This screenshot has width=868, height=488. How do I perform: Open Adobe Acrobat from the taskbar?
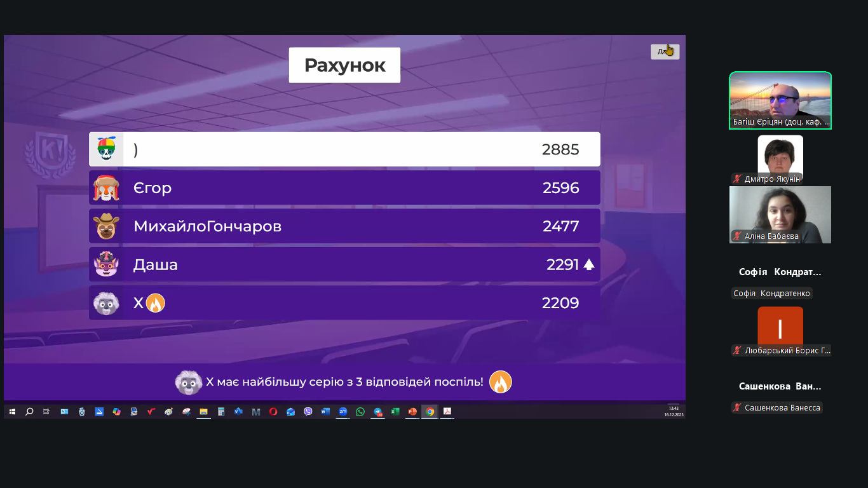447,412
